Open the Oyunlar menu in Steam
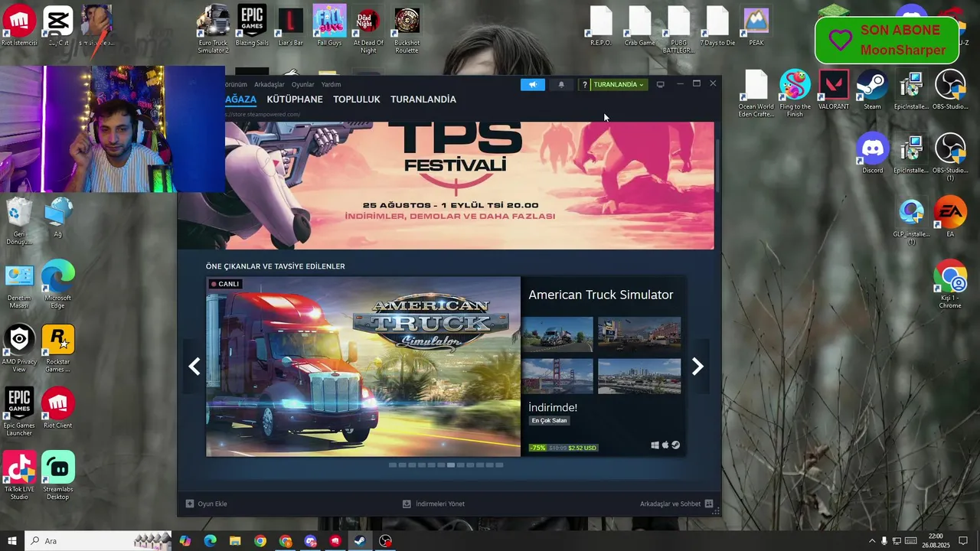Screen dimensions: 980x551 (302, 84)
